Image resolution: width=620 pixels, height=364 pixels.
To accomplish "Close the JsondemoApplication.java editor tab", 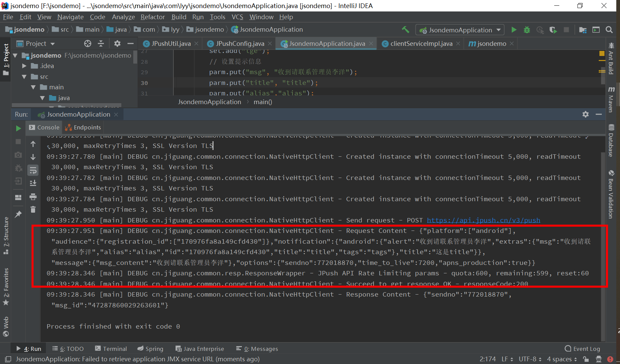I will tap(371, 43).
